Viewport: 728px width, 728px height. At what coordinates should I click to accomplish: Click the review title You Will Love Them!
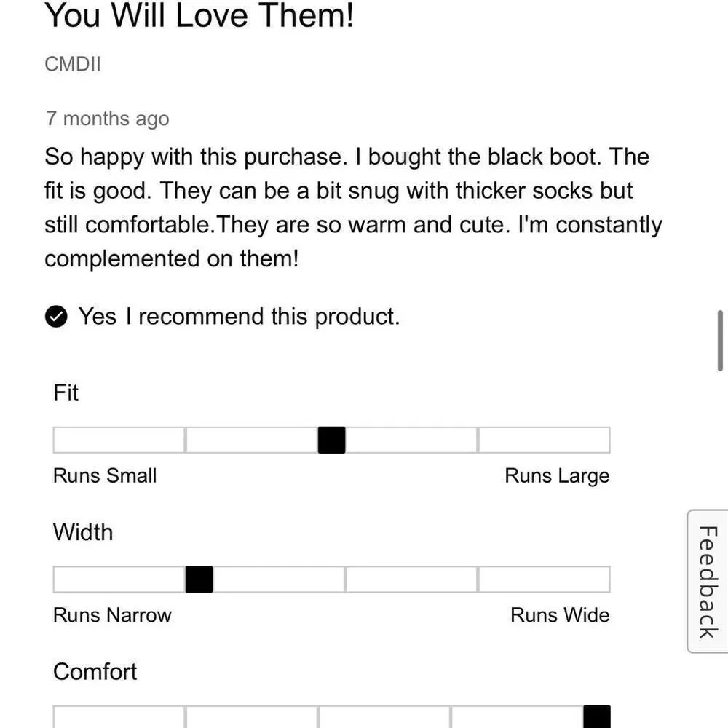pyautogui.click(x=199, y=16)
